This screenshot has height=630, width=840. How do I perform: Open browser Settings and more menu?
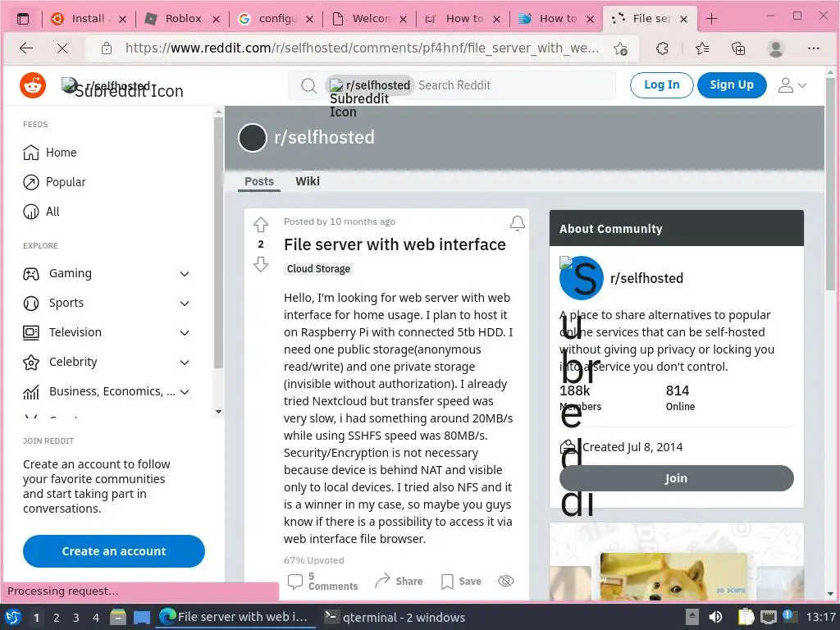click(813, 48)
